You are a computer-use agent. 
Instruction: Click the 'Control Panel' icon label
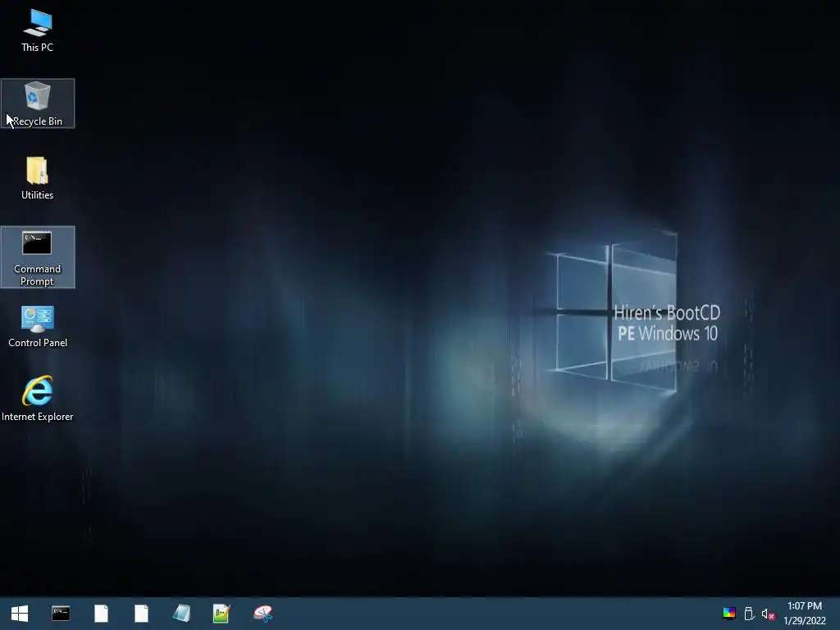(x=38, y=343)
